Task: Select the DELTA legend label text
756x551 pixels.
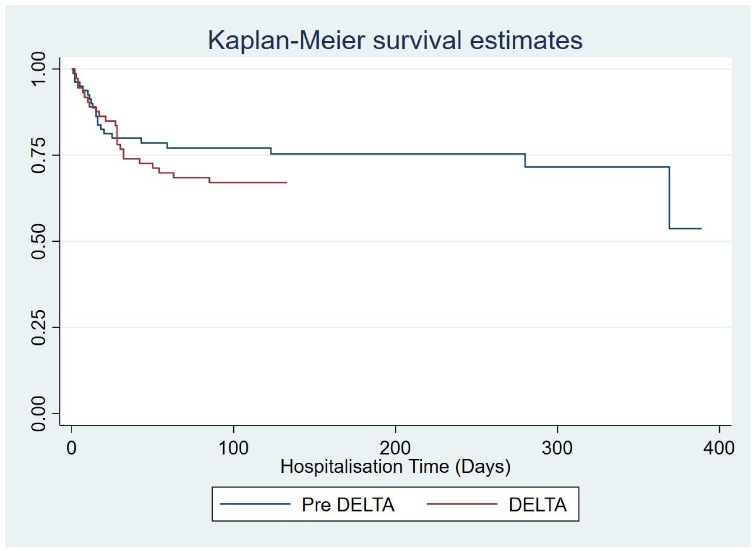Action: click(538, 505)
